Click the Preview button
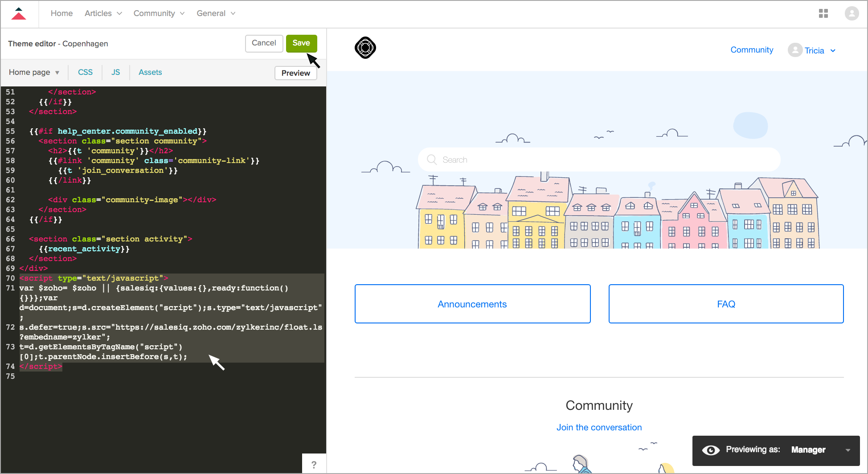868x474 pixels. coord(296,73)
